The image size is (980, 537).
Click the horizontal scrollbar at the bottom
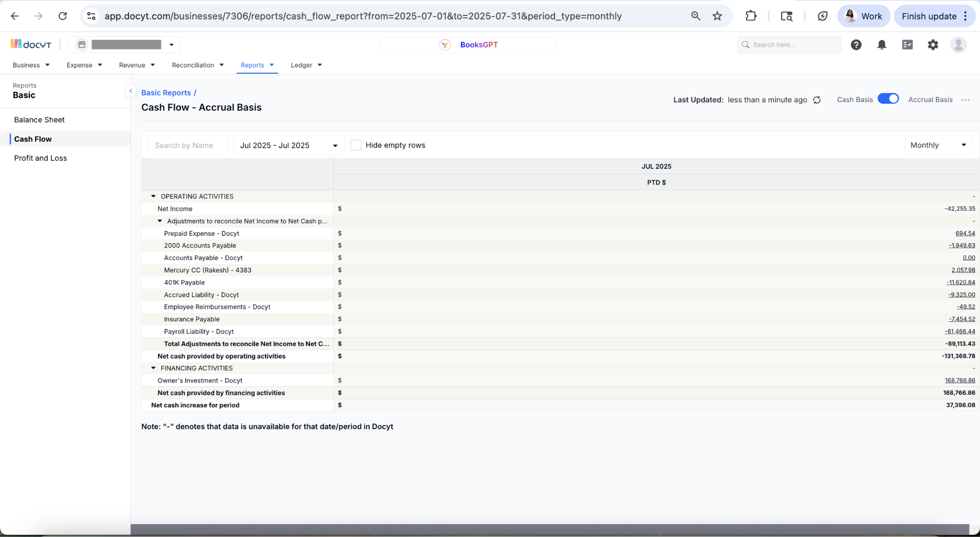coord(550,529)
